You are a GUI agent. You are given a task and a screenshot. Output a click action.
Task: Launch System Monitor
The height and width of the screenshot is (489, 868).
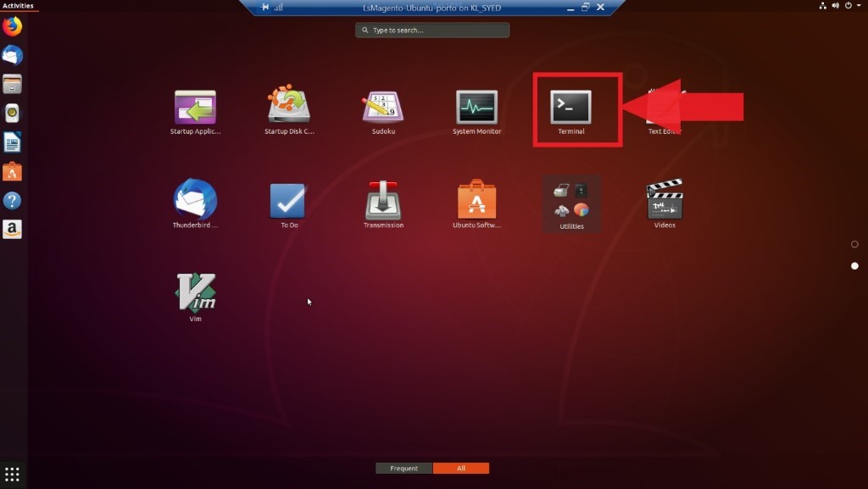(476, 112)
